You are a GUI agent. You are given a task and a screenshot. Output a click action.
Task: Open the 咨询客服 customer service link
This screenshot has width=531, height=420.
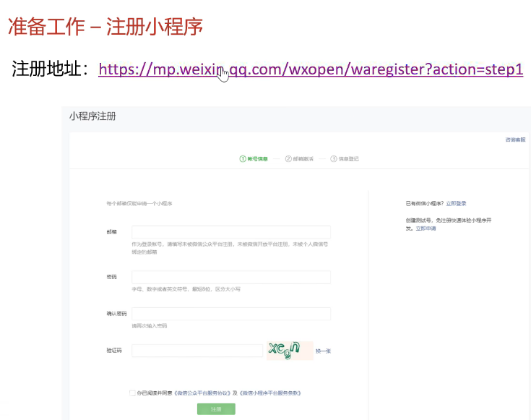click(515, 140)
